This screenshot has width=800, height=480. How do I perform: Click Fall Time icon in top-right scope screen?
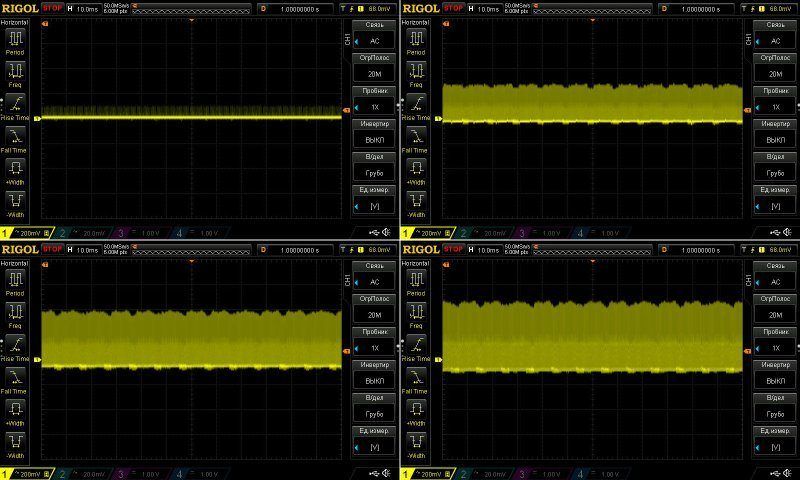tap(417, 139)
